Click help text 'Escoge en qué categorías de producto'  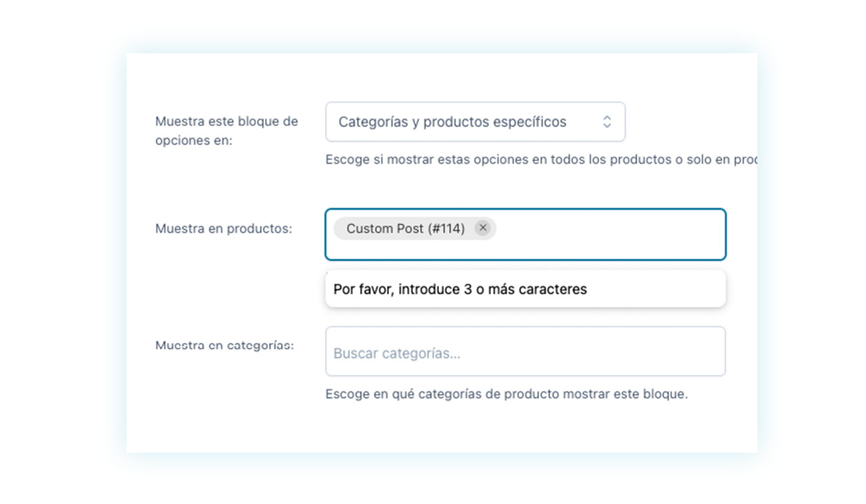506,394
